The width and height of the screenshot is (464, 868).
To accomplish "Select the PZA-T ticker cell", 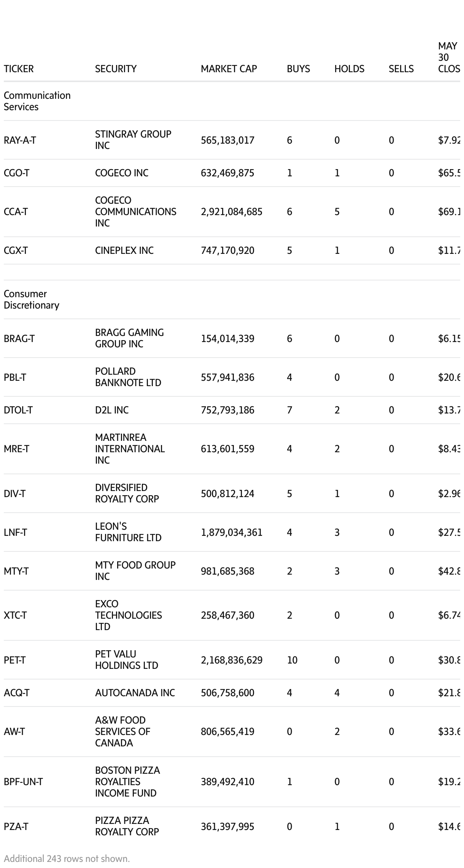I will click(16, 827).
